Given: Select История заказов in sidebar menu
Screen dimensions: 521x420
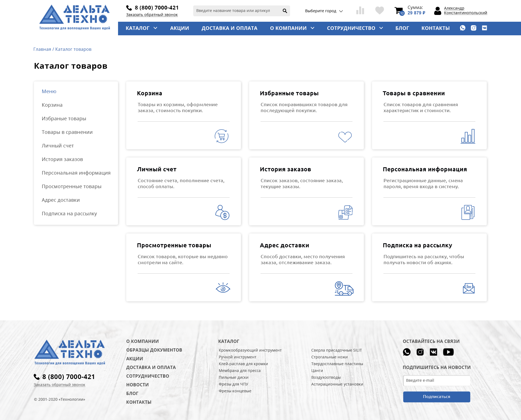Looking at the screenshot, I should (62, 159).
